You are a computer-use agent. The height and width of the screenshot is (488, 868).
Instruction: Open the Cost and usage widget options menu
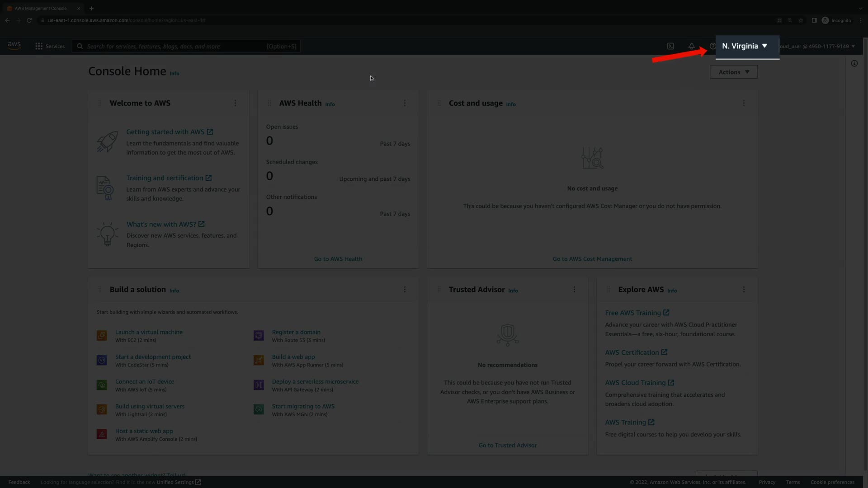pos(744,103)
